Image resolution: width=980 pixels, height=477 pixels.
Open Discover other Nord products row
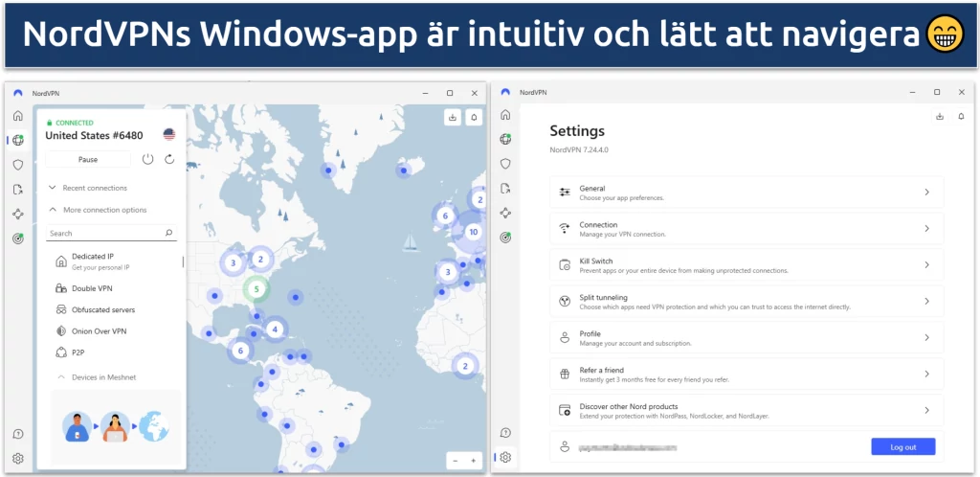click(746, 410)
